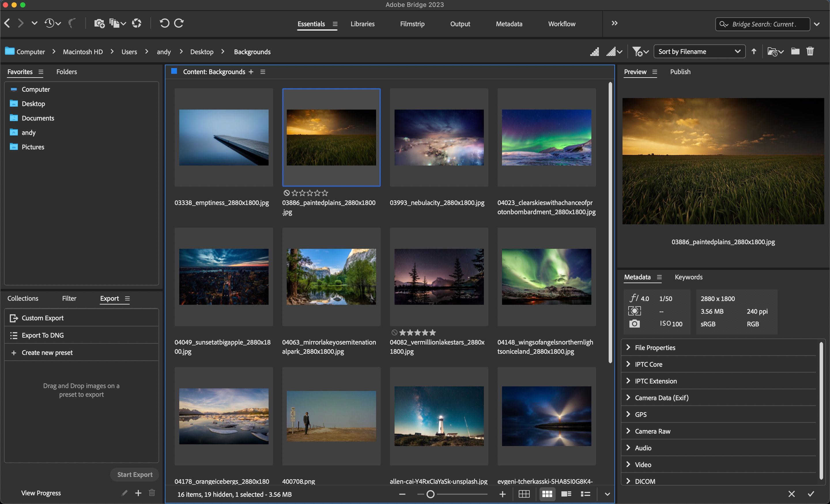Open the Keywords tab
830x504 pixels.
688,277
